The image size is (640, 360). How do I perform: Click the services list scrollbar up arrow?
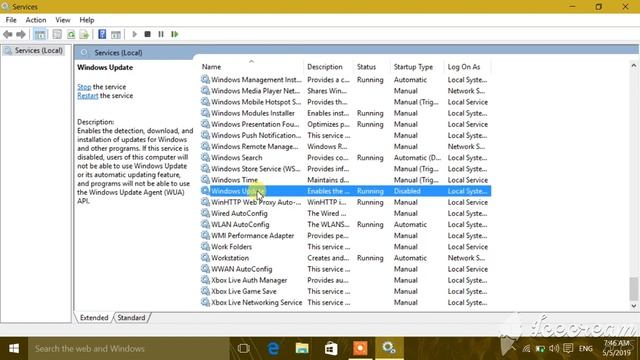click(x=633, y=65)
